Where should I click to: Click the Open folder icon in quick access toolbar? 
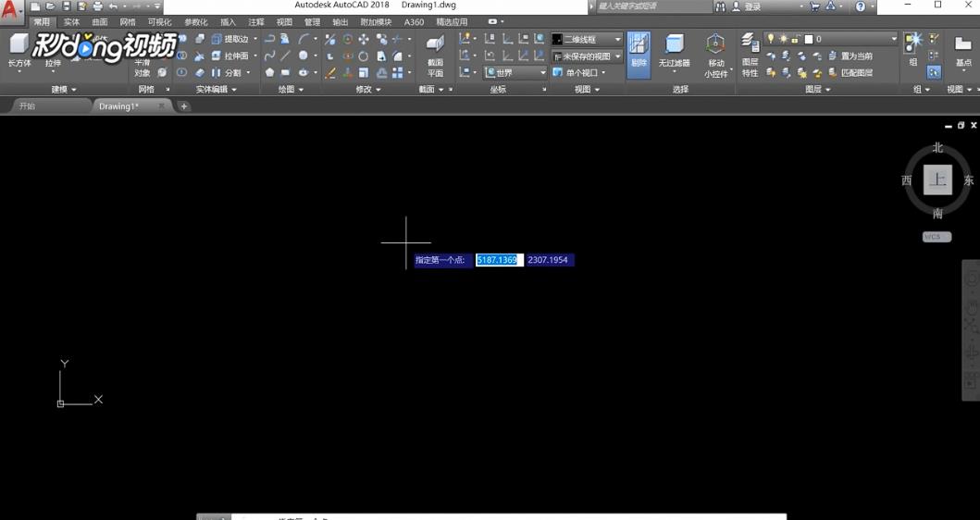pos(51,6)
